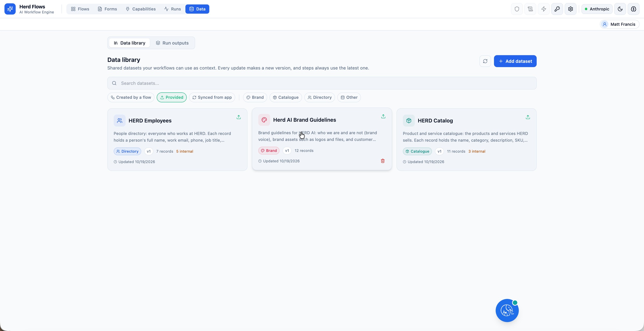Open the Anthropic provider selector

[x=597, y=9]
